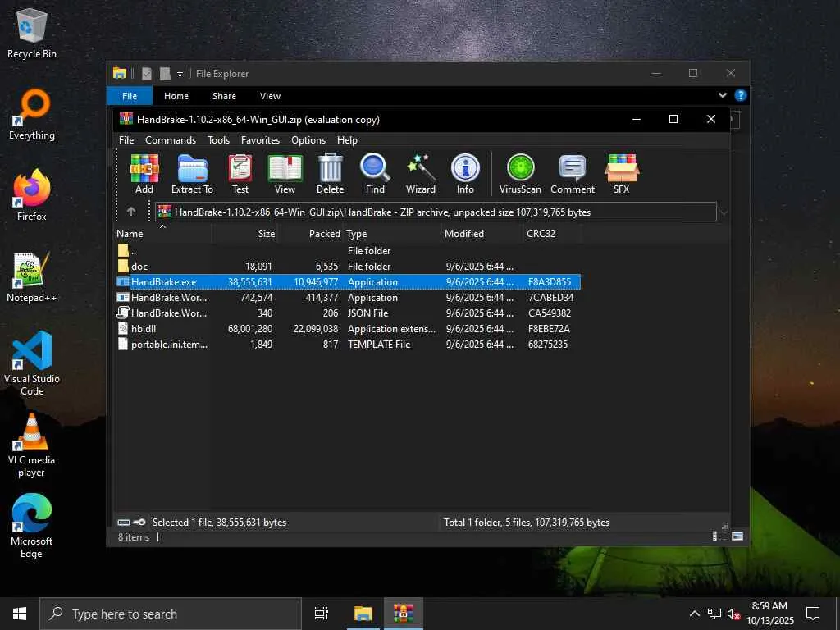Select the portable.ini.tem... file row

coord(348,344)
